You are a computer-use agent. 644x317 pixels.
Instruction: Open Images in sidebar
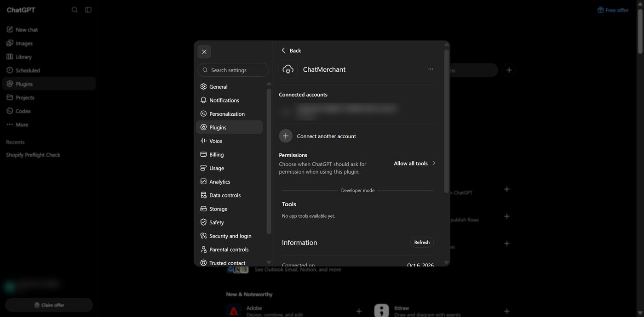pyautogui.click(x=49, y=43)
